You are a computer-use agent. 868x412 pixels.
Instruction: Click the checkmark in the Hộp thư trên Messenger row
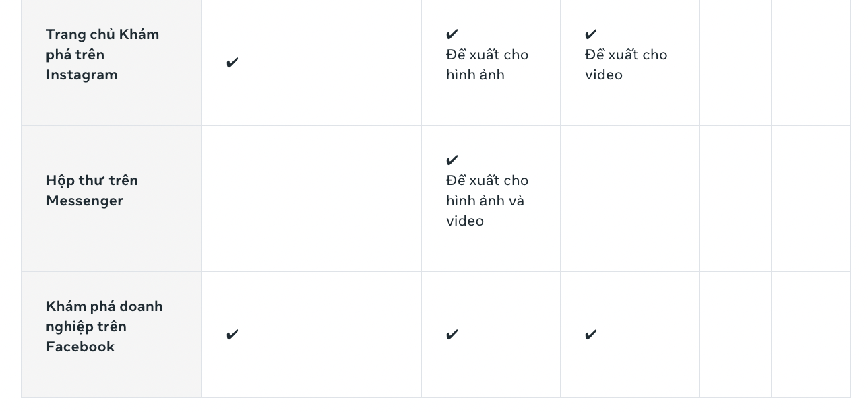point(452,160)
